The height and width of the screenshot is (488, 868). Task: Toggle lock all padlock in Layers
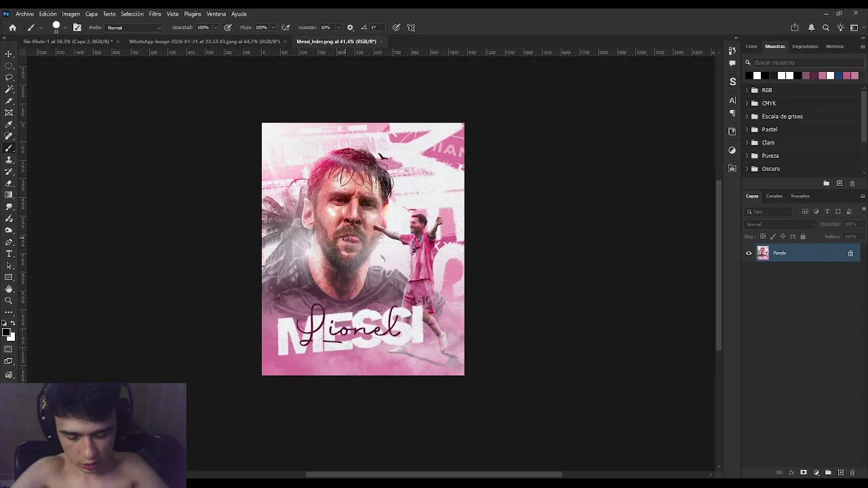(x=803, y=237)
